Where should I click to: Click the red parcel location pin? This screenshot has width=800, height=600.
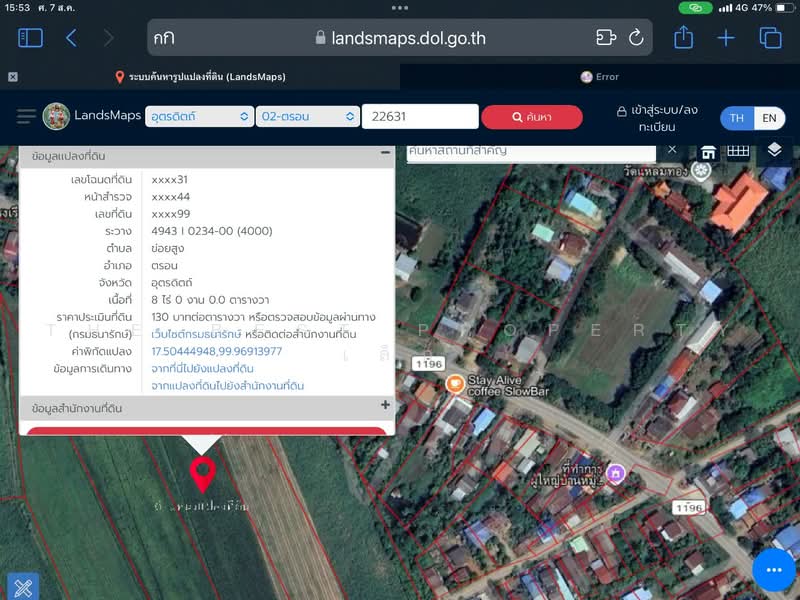click(x=203, y=474)
